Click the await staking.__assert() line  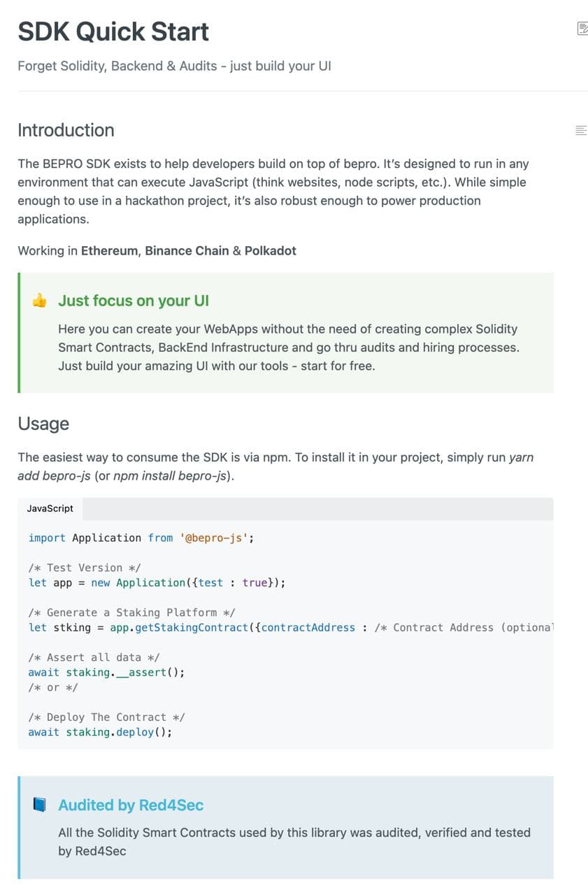(106, 672)
